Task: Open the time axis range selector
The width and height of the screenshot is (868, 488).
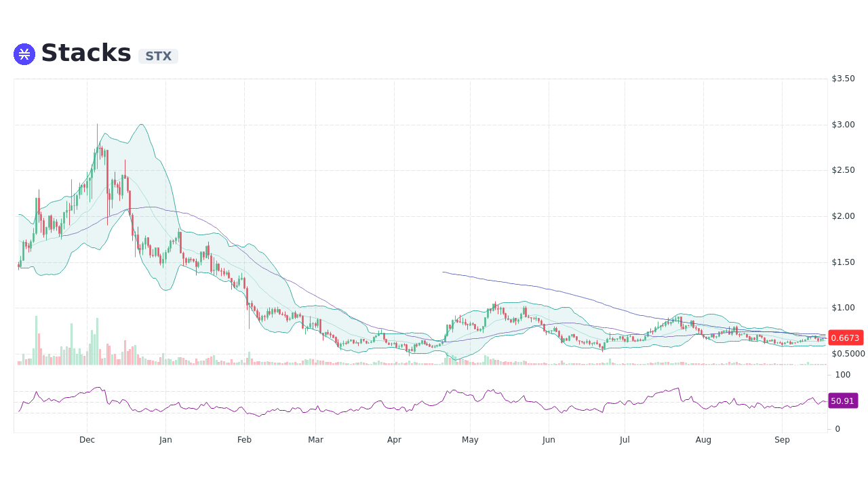Action: [420, 440]
